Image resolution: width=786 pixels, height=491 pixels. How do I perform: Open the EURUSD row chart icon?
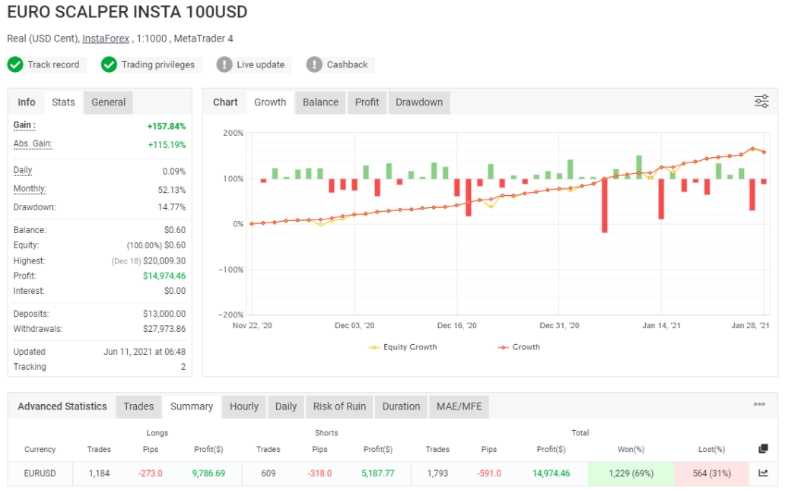tap(763, 473)
